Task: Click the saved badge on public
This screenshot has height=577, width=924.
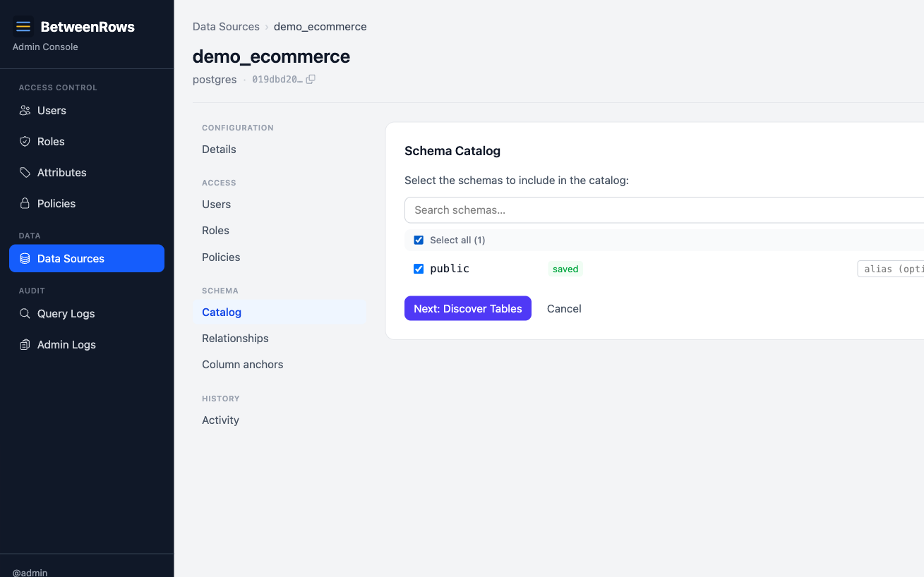Action: [x=565, y=269]
